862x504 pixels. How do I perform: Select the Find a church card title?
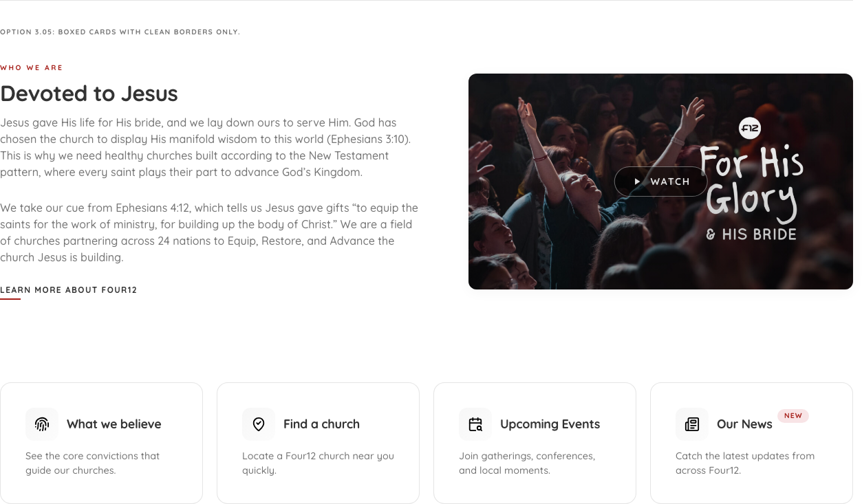pos(321,424)
